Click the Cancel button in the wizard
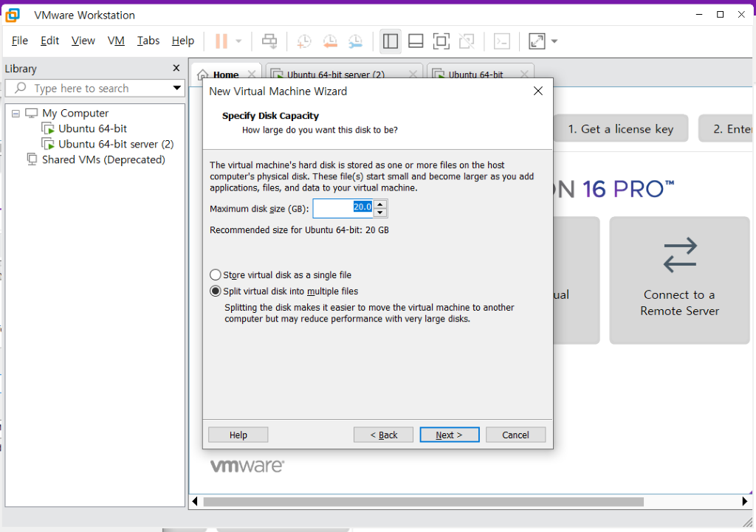 pos(515,435)
